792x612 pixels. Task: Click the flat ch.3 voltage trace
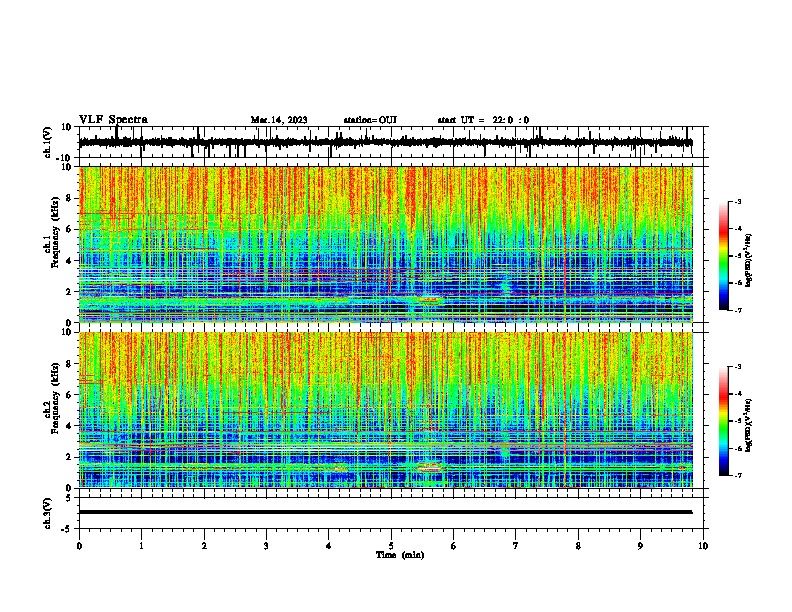point(386,512)
